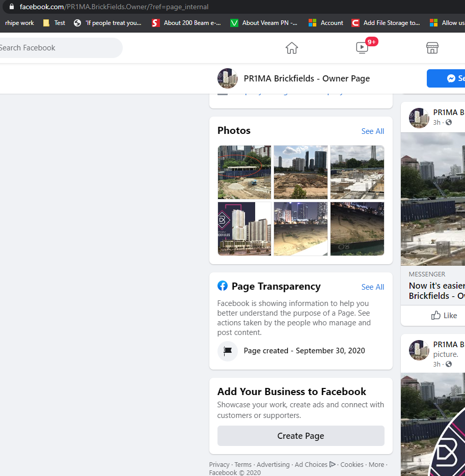Screen dimensions: 465x476
Task: Click the browser address bar URL
Action: pyautogui.click(x=114, y=7)
